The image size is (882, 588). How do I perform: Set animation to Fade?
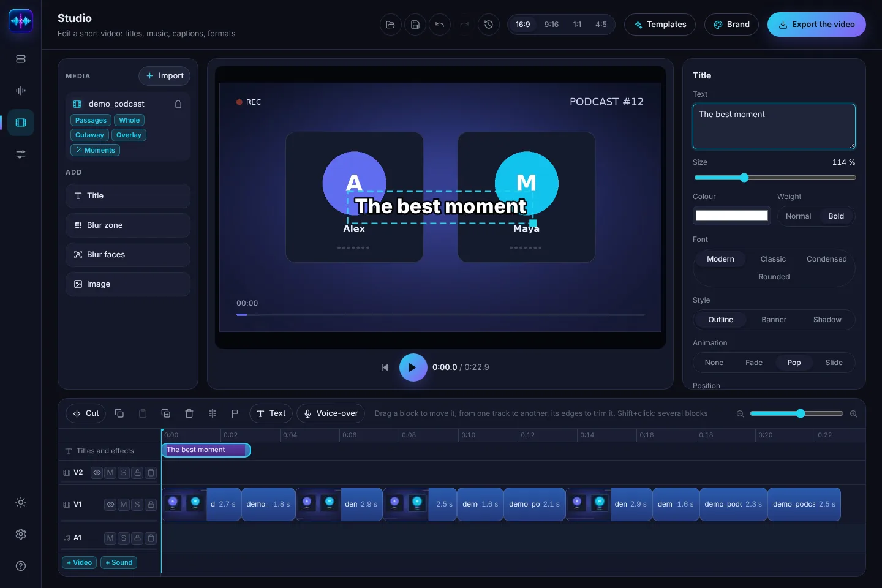point(754,363)
